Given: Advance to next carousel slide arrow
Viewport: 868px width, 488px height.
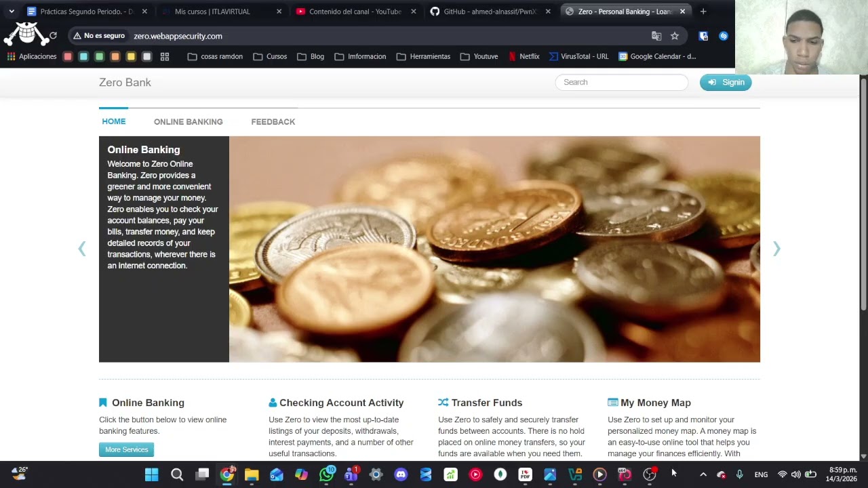Looking at the screenshot, I should coord(776,249).
